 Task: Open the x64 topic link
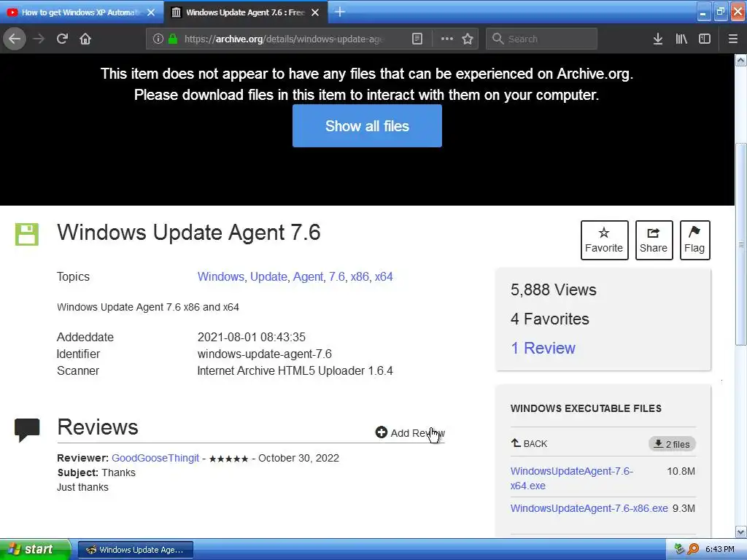coord(384,276)
